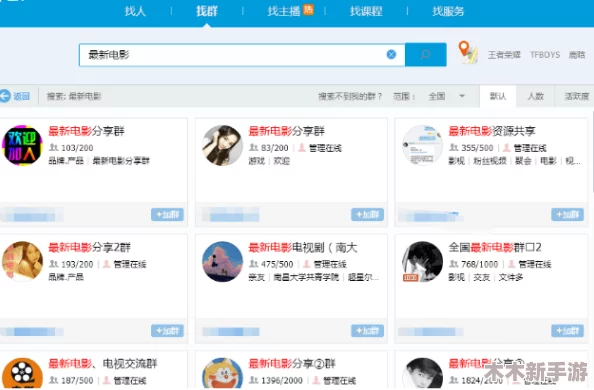Click the 游戏 tag in 83/200 group
Screen dimensions: 594x390
(x=256, y=161)
